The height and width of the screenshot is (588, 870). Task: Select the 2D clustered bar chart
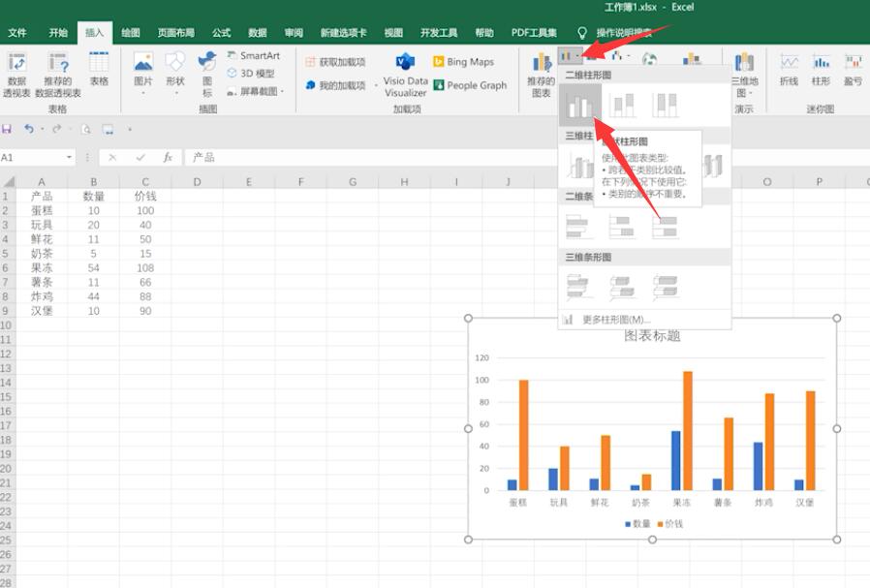pyautogui.click(x=577, y=227)
